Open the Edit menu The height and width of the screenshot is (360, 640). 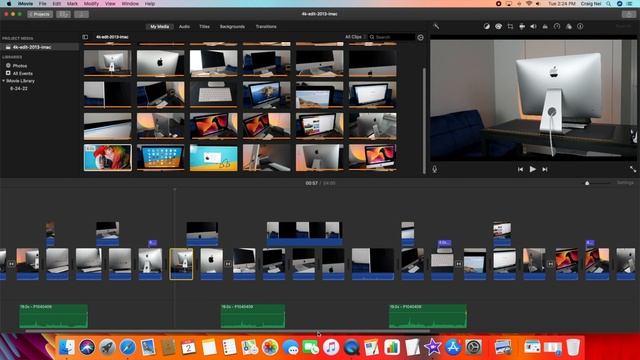pos(57,4)
